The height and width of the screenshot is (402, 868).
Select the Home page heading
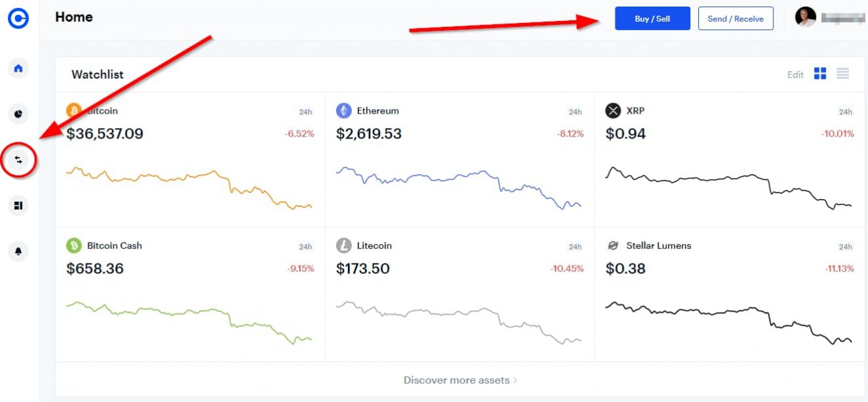click(x=74, y=18)
